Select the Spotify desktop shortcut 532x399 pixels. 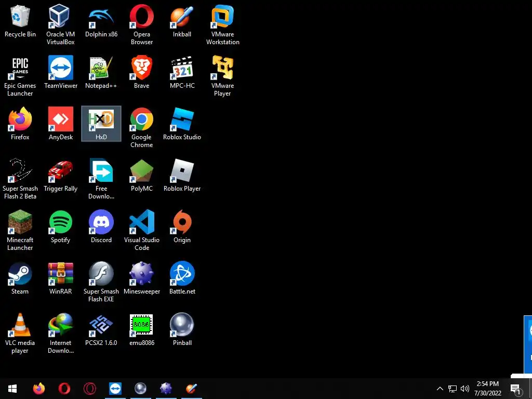point(60,227)
